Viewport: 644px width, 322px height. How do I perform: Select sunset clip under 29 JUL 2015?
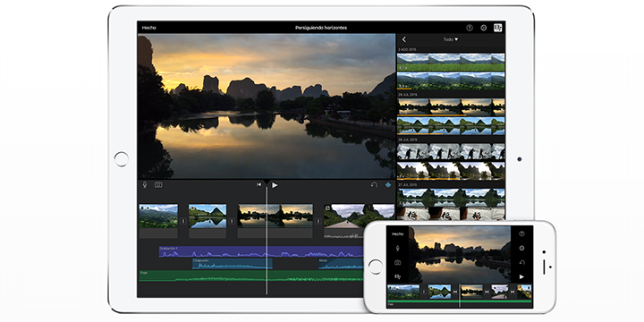[451, 106]
